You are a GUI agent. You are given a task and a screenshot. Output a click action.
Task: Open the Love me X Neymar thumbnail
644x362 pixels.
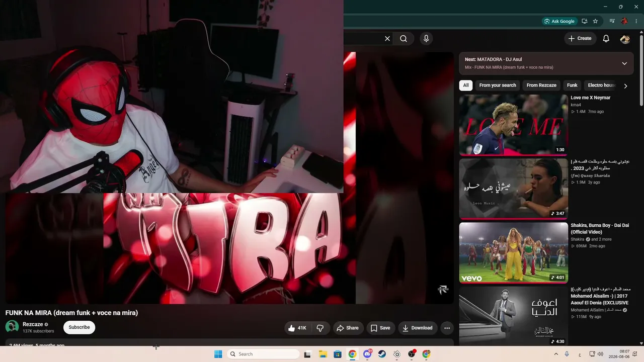514,125
